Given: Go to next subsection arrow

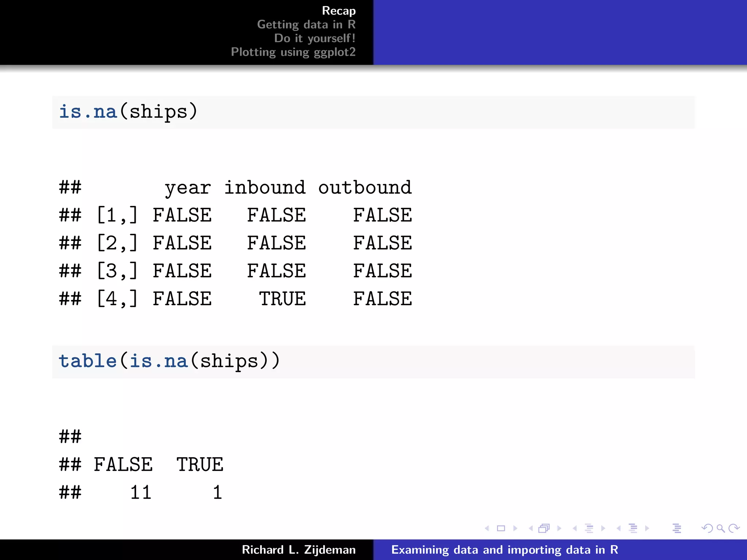Looking at the screenshot, I should pyautogui.click(x=603, y=528).
